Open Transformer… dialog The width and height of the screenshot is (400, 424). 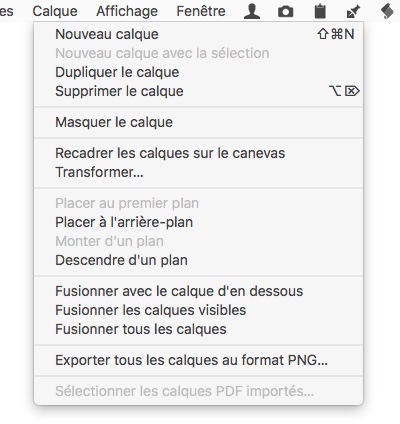(199, 172)
